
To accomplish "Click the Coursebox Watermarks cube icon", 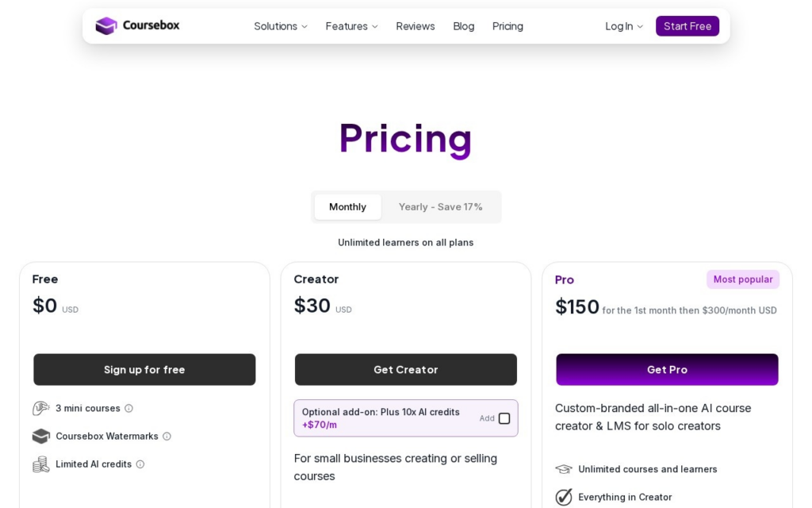I will click(41, 437).
